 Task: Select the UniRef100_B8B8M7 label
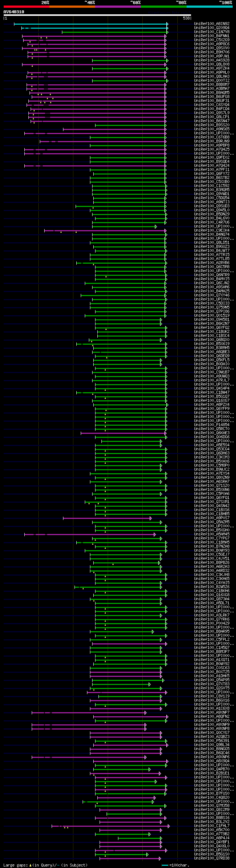coord(212,85)
